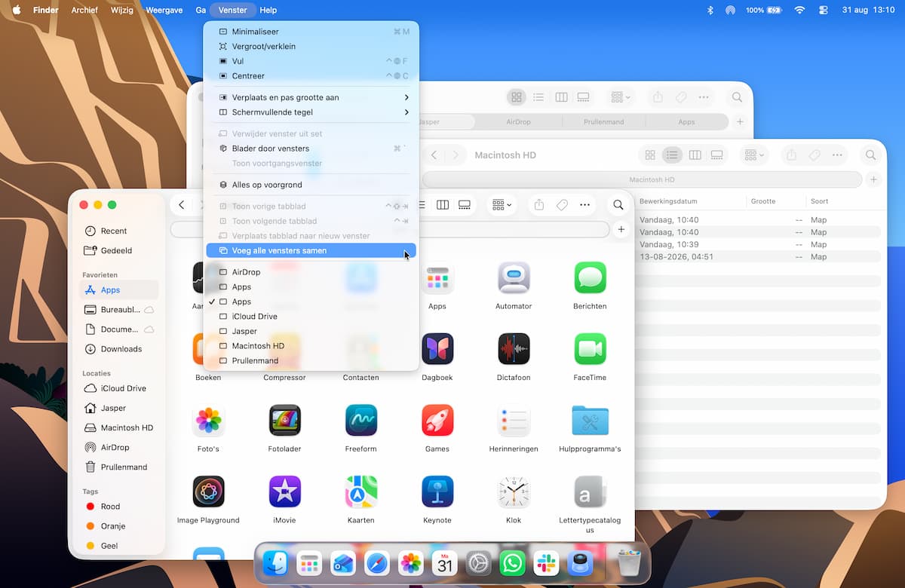905x588 pixels.
Task: Open the FaceTime app icon
Action: click(x=590, y=349)
